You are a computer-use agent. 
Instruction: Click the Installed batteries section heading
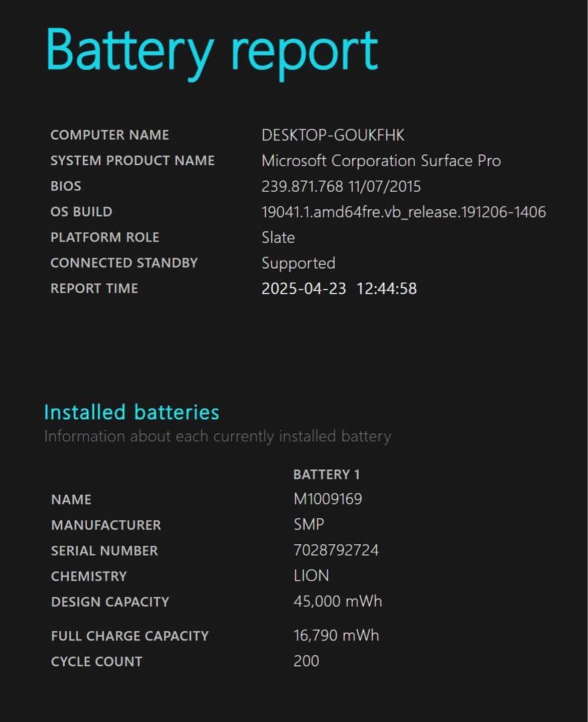click(x=132, y=412)
